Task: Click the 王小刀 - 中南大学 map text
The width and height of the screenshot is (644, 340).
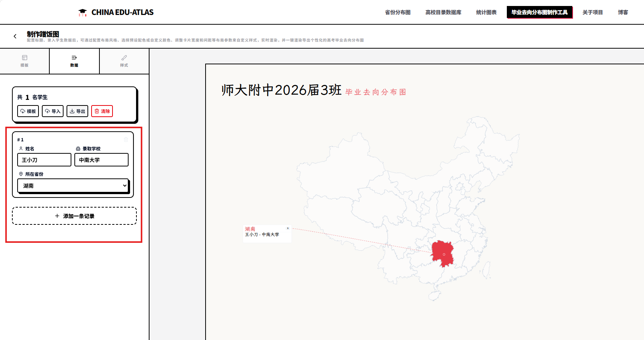Action: click(262, 235)
